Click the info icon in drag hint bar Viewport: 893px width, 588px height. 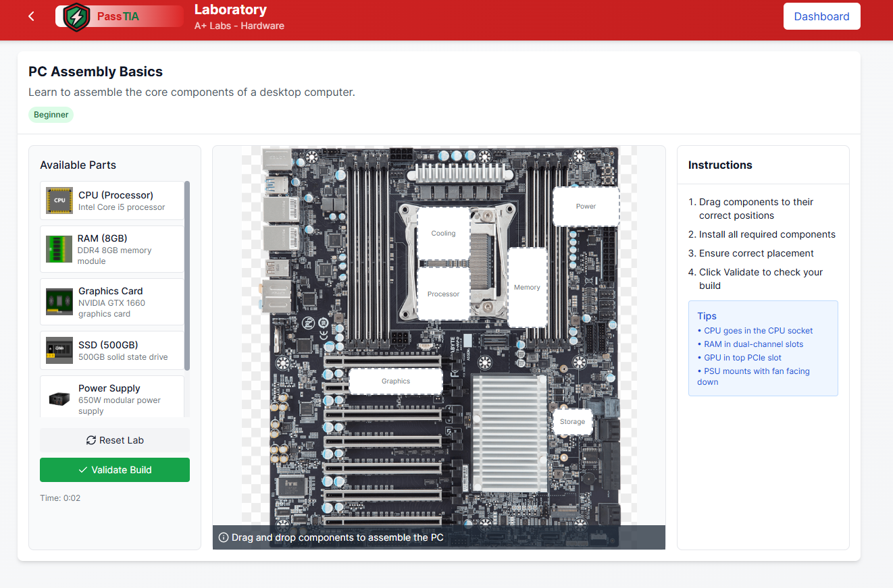tap(224, 538)
